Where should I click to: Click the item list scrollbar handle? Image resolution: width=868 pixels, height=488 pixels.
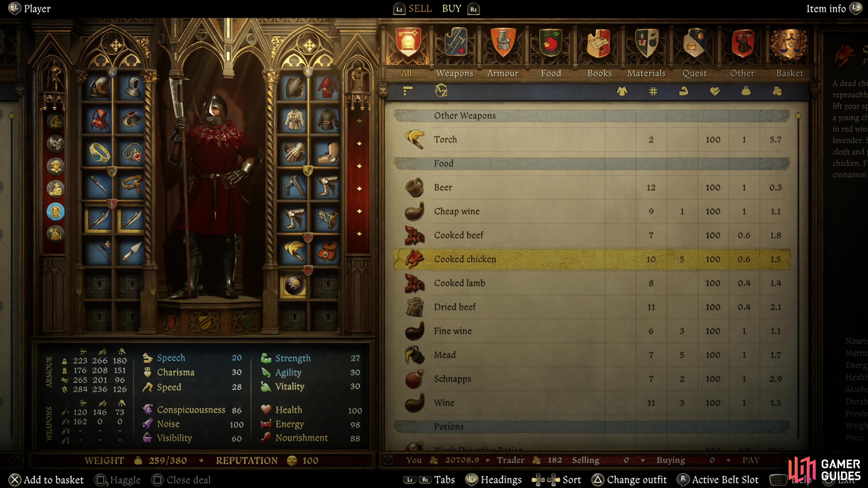(798, 116)
